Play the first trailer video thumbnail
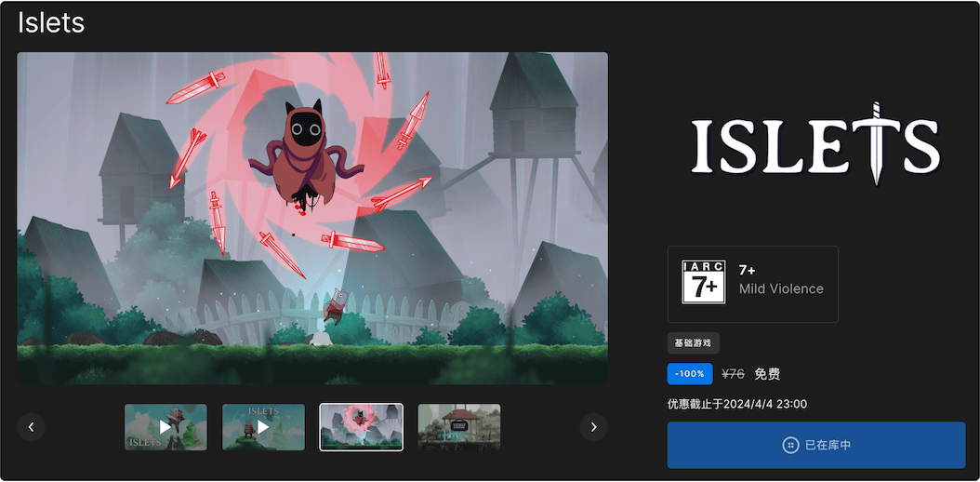The width and height of the screenshot is (980, 482). pyautogui.click(x=166, y=427)
